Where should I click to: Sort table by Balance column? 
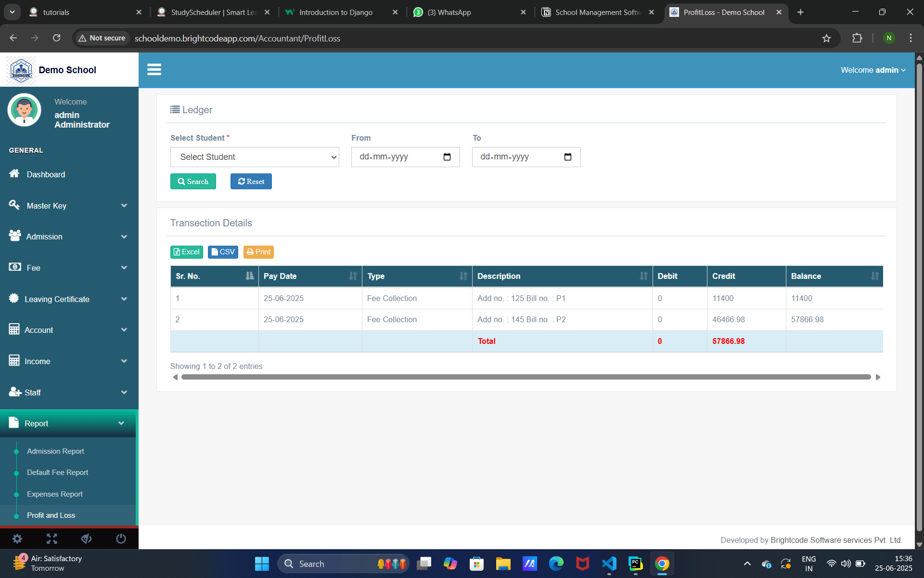click(x=834, y=276)
